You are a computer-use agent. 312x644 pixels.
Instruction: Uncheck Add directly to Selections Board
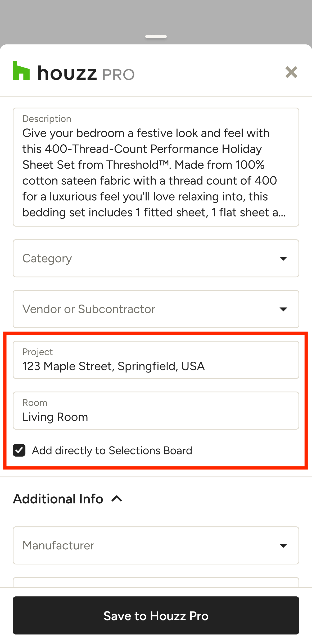coord(19,450)
